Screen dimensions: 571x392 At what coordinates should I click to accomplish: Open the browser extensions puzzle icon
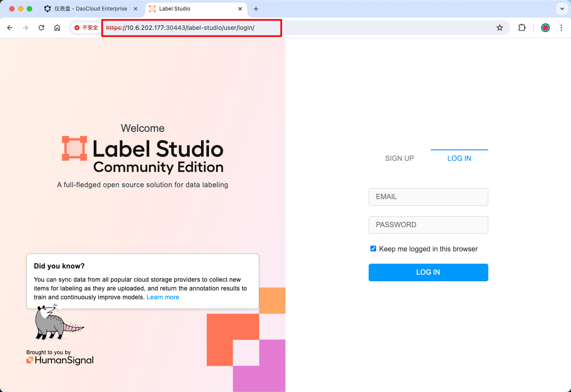pos(522,27)
